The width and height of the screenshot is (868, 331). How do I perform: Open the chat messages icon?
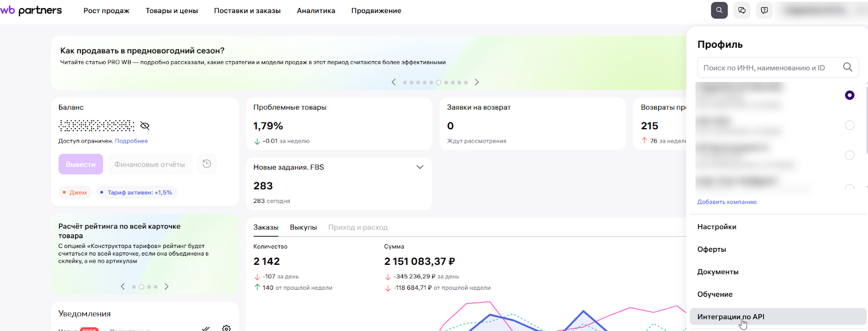click(742, 10)
